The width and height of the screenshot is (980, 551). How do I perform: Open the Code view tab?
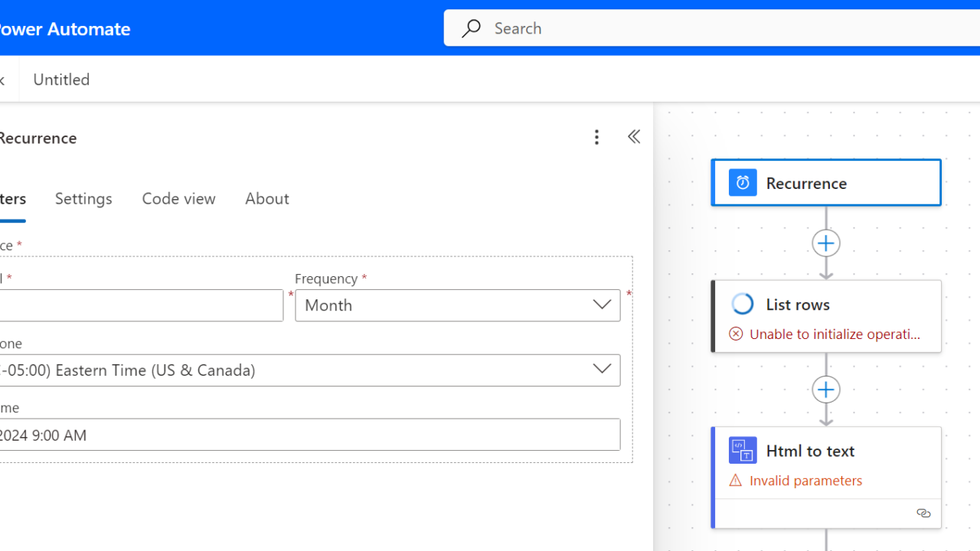[178, 199]
